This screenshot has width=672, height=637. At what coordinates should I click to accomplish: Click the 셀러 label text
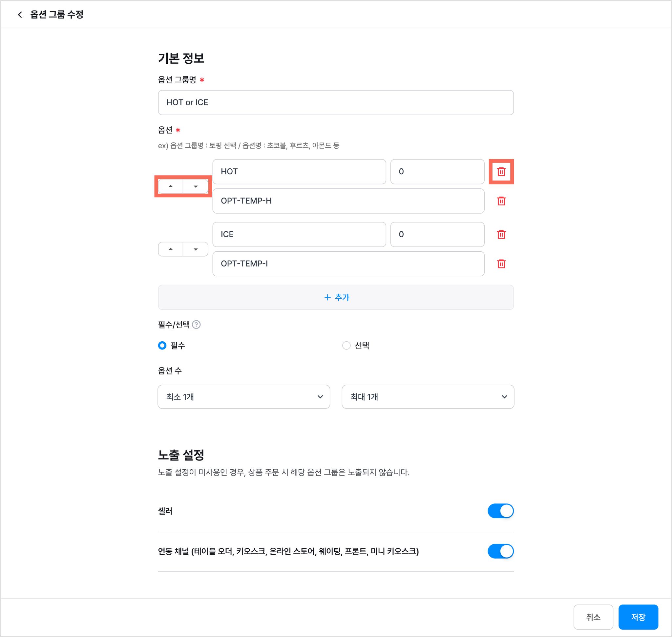pyautogui.click(x=165, y=511)
